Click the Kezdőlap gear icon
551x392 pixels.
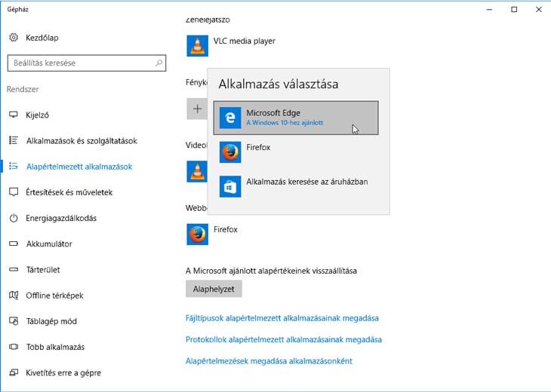[x=14, y=38]
